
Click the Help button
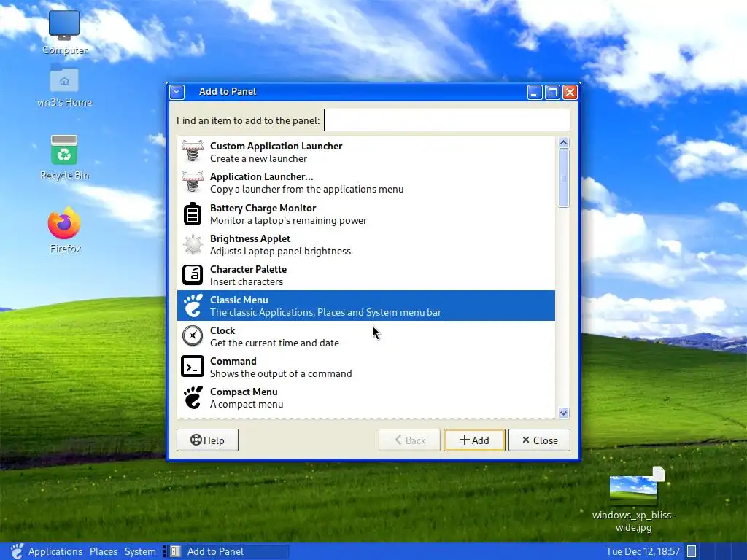(207, 440)
